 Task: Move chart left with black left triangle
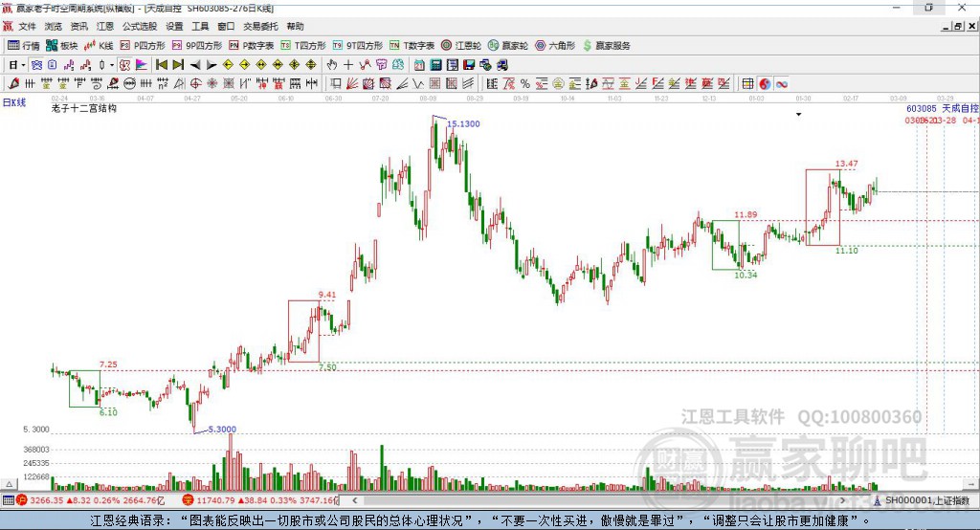point(195,65)
